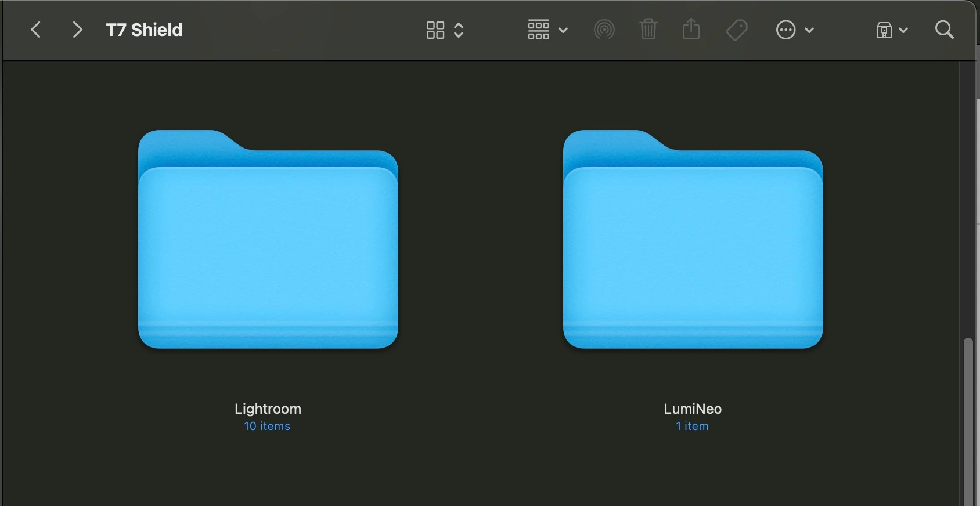980x506 pixels.
Task: Open the search magnifier icon
Action: tap(945, 30)
